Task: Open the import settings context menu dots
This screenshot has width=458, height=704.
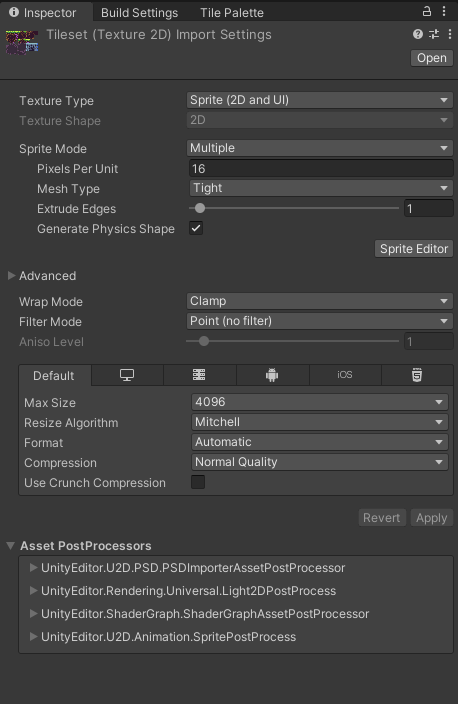Action: point(449,34)
